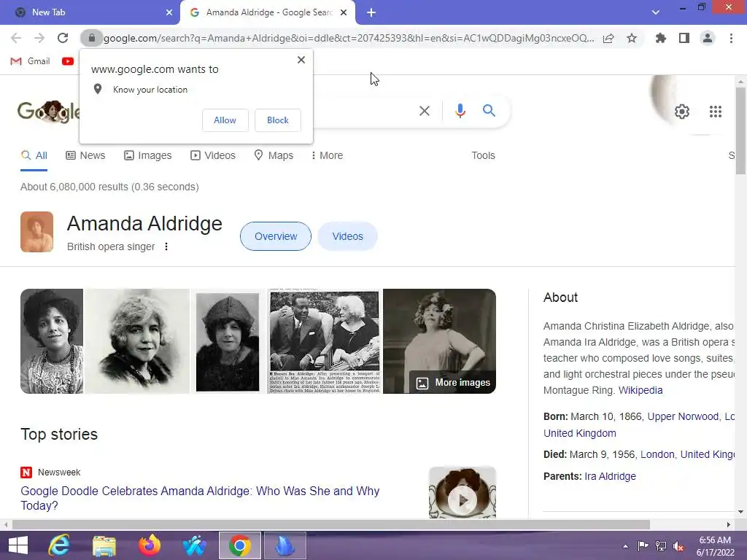This screenshot has height=560, width=747.
Task: Open the Ira Aldridge parent link
Action: [611, 476]
